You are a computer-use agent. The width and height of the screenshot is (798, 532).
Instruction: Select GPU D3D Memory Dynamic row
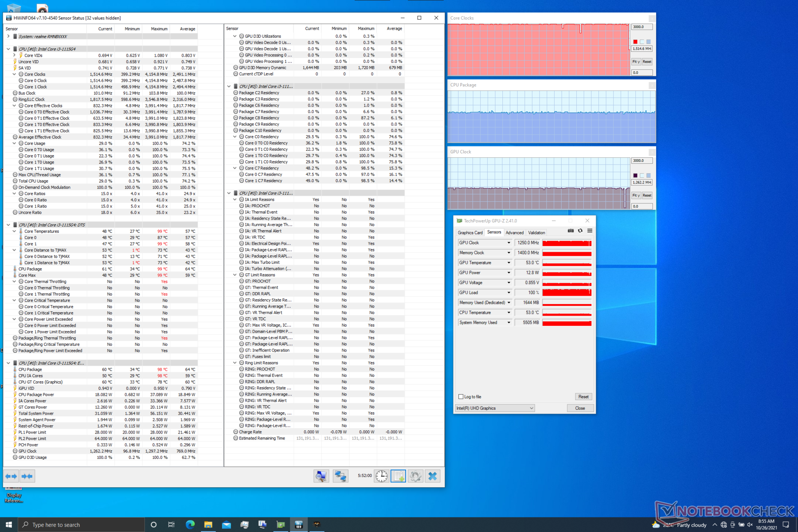coord(318,68)
